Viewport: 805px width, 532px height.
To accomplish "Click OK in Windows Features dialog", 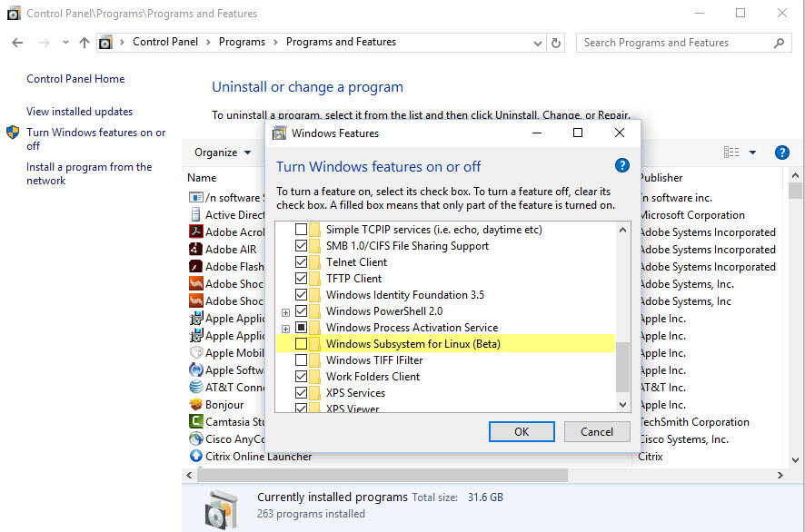I will [522, 432].
